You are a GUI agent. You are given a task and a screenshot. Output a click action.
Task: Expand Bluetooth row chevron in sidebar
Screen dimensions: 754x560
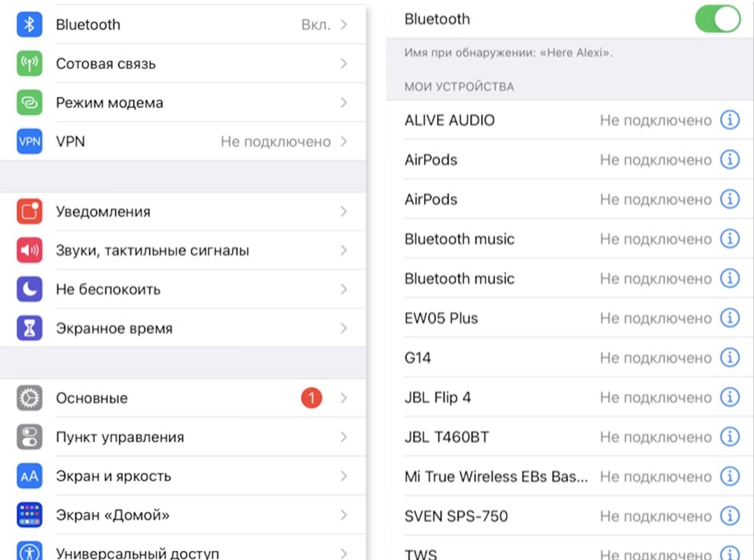point(344,24)
